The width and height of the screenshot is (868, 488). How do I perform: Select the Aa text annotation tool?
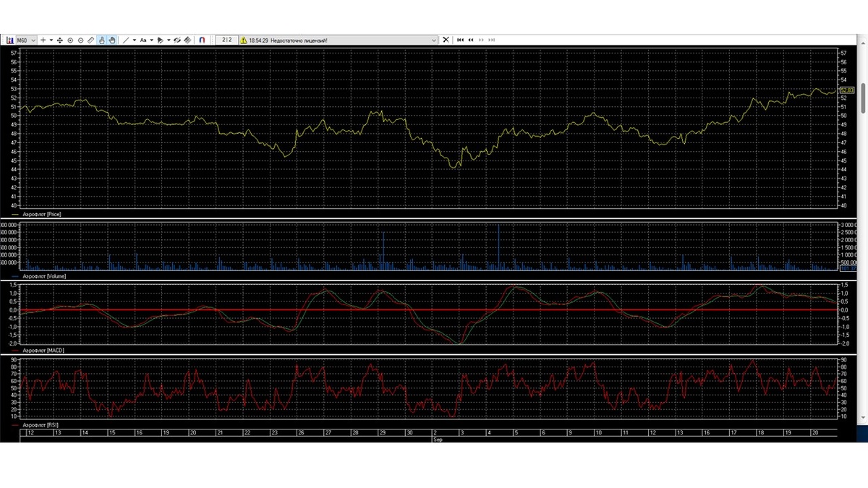(x=143, y=40)
